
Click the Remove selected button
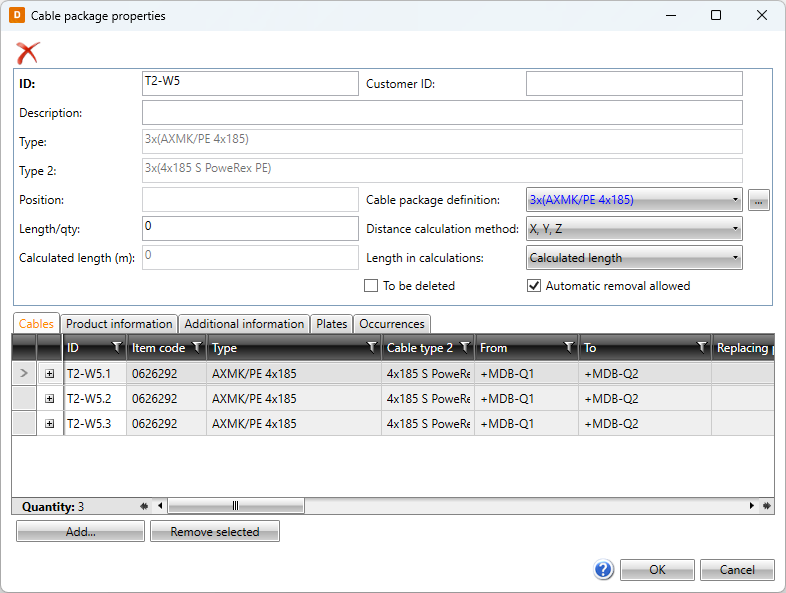(x=215, y=531)
